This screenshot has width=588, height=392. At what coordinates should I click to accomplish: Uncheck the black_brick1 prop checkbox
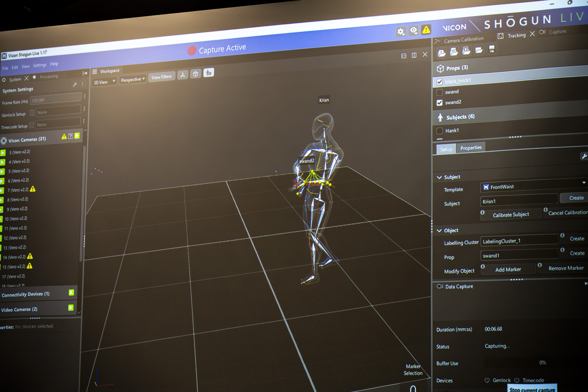pyautogui.click(x=439, y=82)
